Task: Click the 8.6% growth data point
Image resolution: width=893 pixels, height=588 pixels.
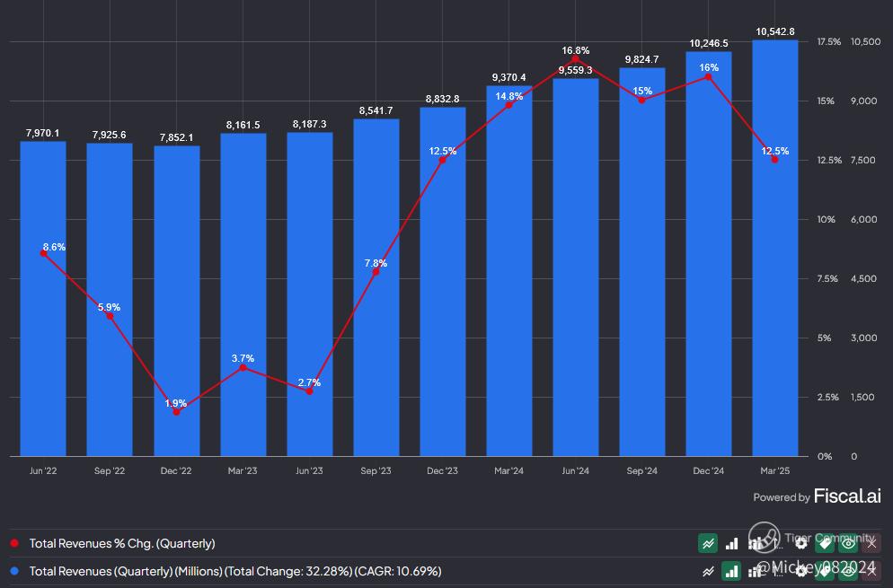Action: [44, 253]
